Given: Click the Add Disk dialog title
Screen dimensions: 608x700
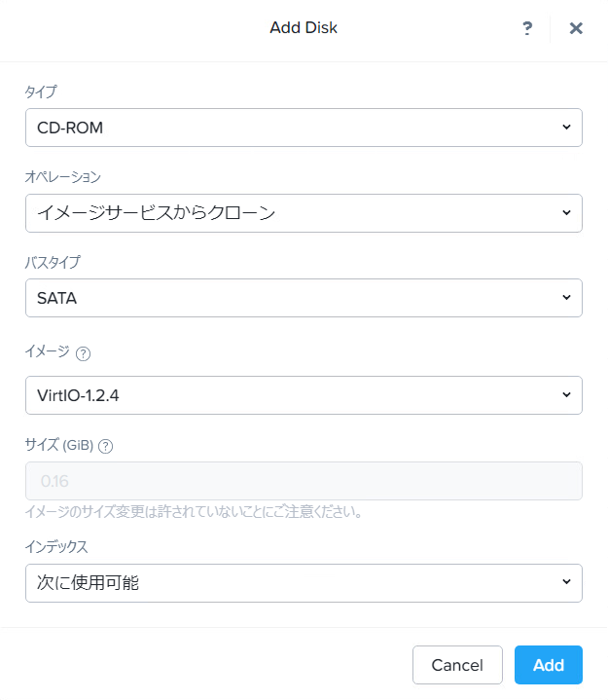Looking at the screenshot, I should tap(304, 27).
